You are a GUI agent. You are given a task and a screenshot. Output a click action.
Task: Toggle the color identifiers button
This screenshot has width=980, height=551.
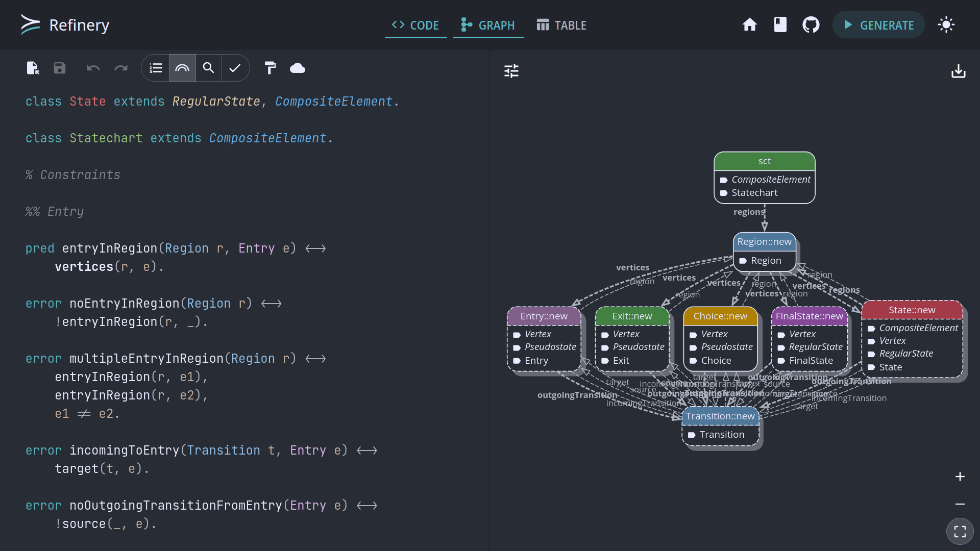(x=182, y=68)
